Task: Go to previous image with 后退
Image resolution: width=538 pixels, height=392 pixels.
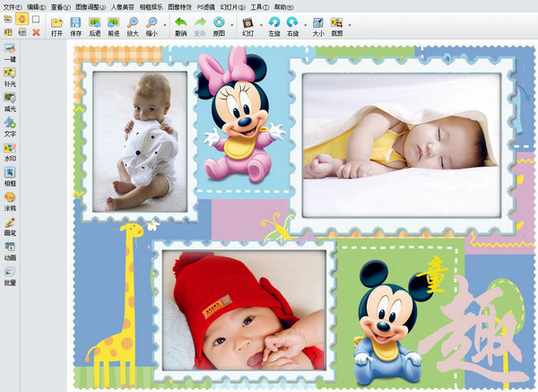Action: coord(94,27)
